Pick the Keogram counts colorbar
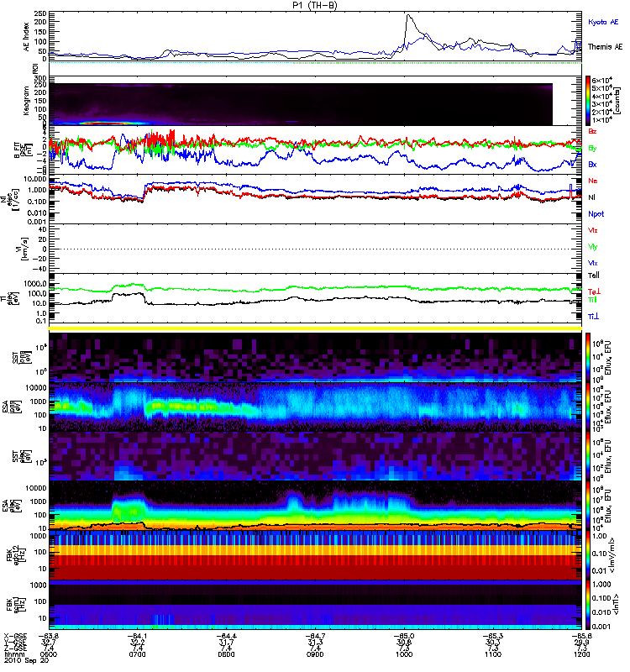The width and height of the screenshot is (630, 672). tap(588, 101)
